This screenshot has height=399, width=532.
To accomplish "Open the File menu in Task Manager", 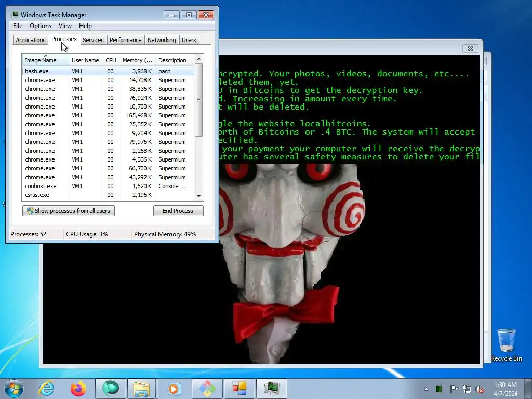I will coord(18,26).
